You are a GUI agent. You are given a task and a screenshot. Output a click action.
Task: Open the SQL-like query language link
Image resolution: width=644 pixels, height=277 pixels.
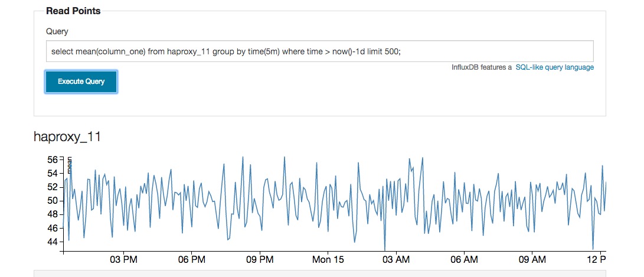[x=554, y=67]
